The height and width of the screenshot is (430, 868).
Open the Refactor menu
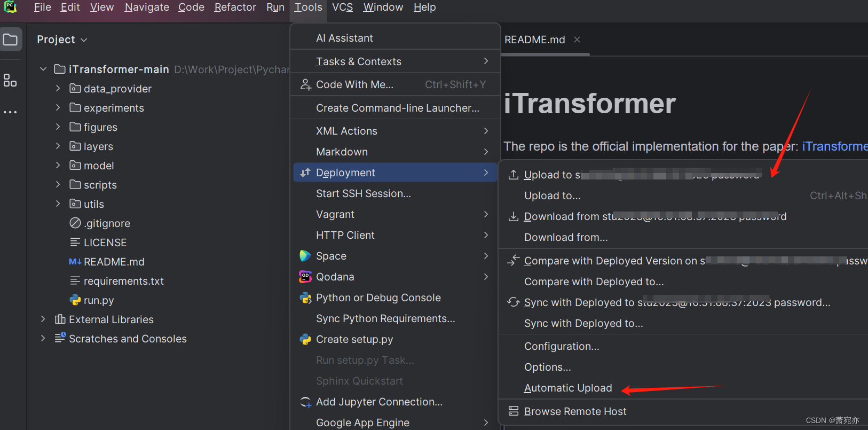point(235,7)
